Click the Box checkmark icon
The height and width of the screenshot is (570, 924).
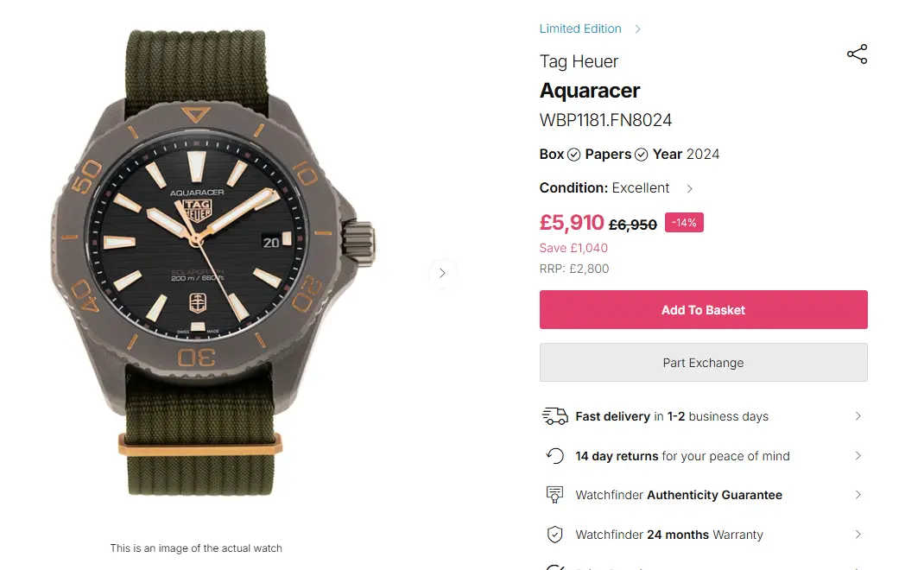click(573, 155)
